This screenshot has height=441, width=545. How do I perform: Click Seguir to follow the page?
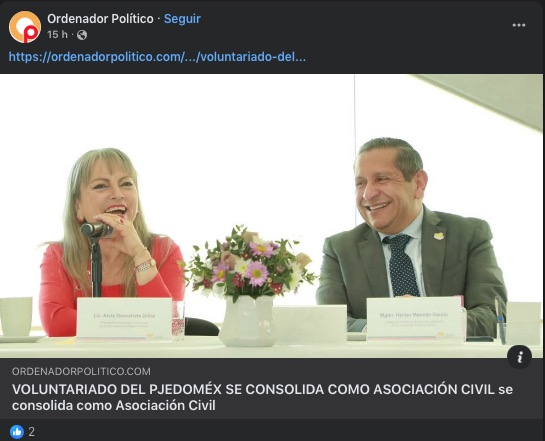(x=182, y=19)
